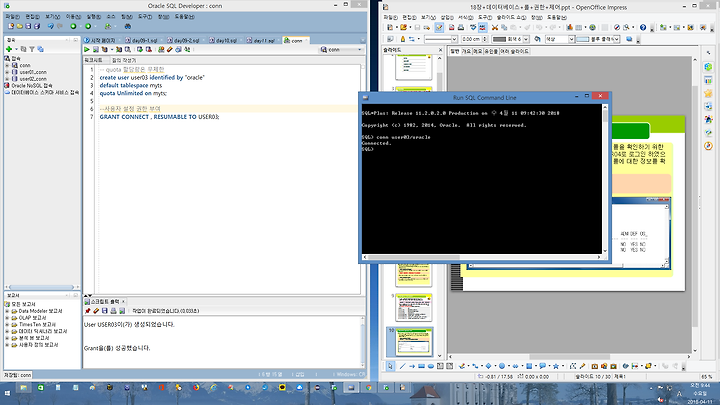The width and height of the screenshot is (720, 405).
Task: Switch to start page tab in SQL Developer
Action: (101, 40)
